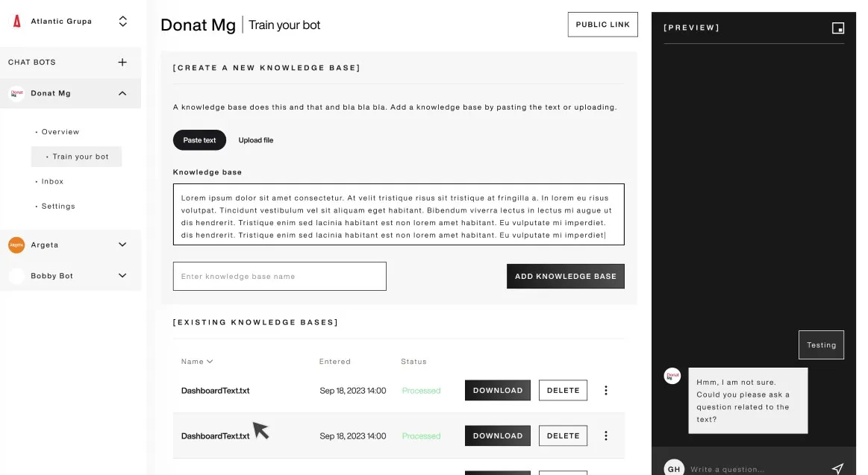Open more options for first DashboardText.txt row
This screenshot has height=475, width=868.
coord(606,391)
